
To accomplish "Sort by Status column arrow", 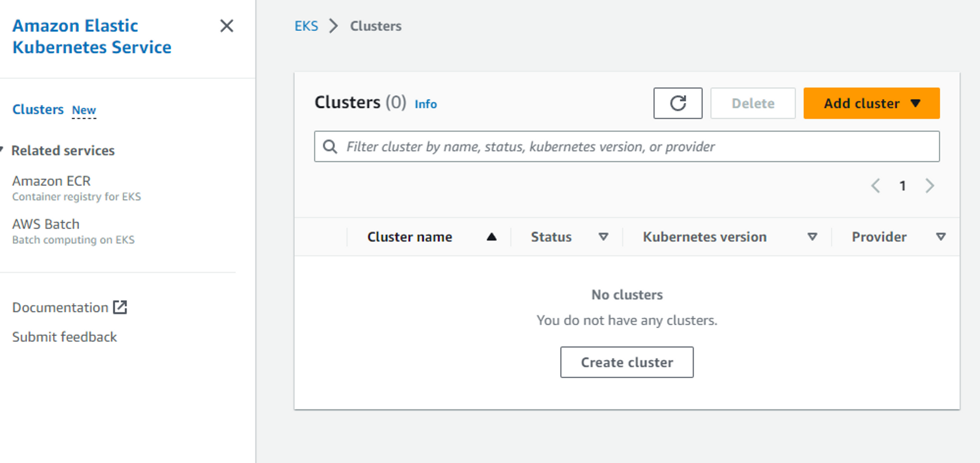I will tap(604, 237).
